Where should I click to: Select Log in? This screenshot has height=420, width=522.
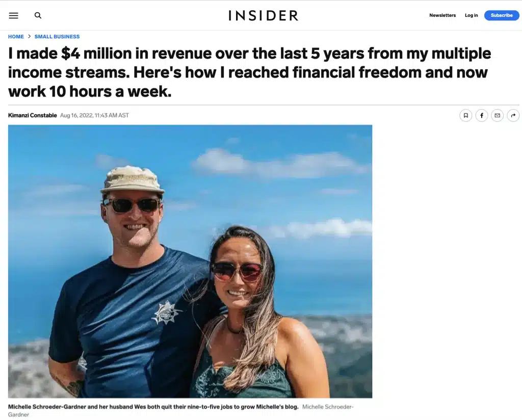click(x=471, y=15)
